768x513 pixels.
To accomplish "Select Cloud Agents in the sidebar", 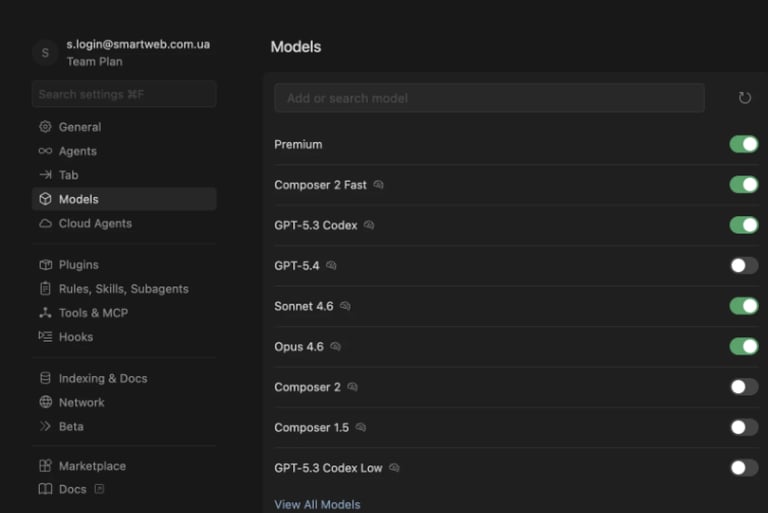I will tap(124, 223).
